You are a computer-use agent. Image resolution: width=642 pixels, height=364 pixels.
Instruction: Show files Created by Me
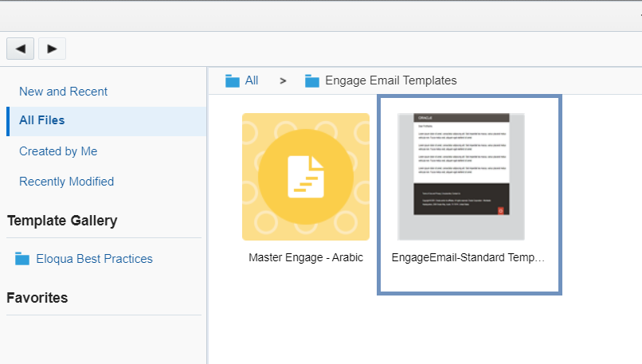tap(58, 151)
